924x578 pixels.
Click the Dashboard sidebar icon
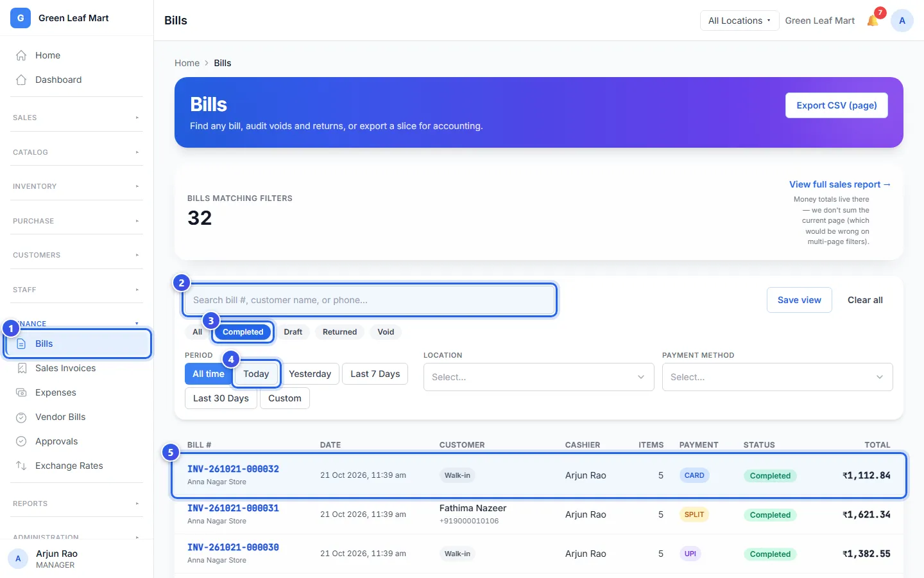(x=21, y=80)
